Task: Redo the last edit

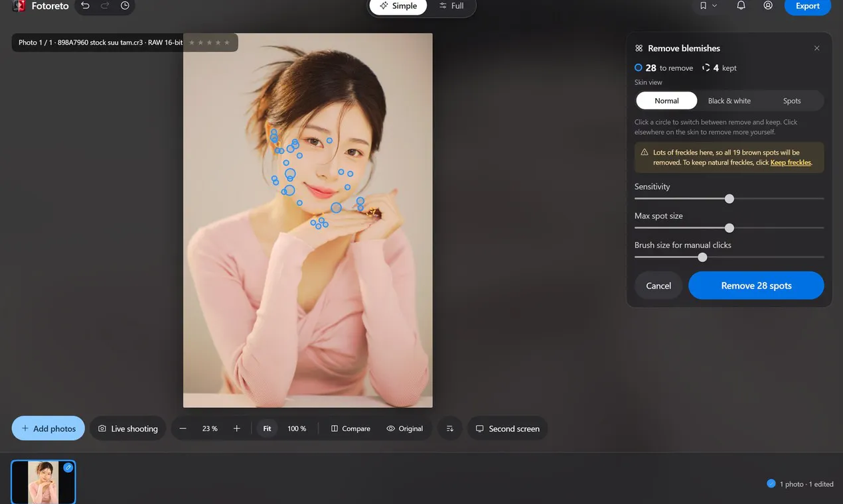Action: coord(105,5)
